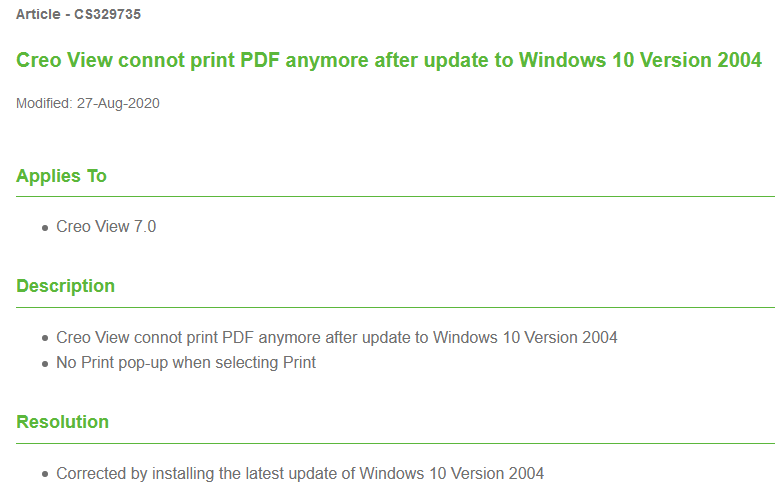Click the 'Corrected by installing the latest update' line

coord(300,473)
